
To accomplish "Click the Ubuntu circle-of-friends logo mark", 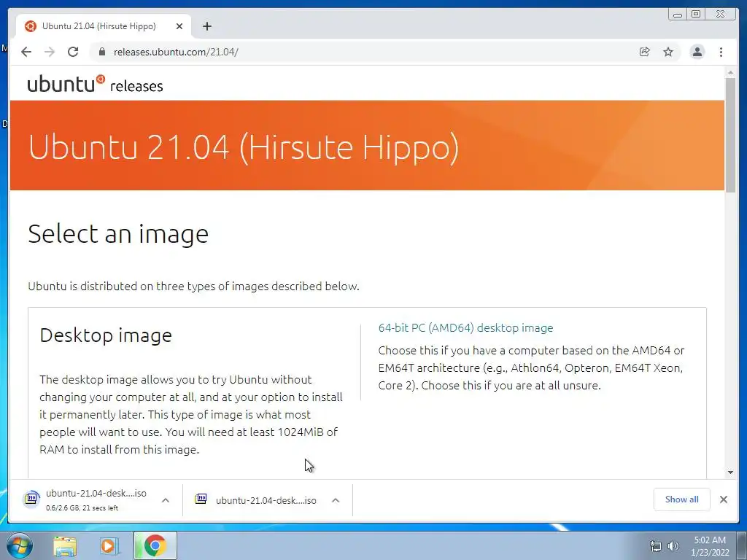I will [101, 79].
